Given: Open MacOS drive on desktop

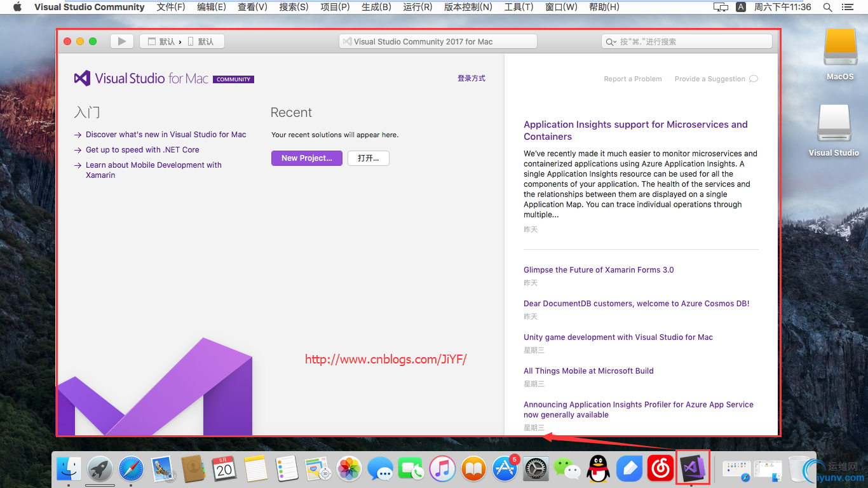Looking at the screenshot, I should click(x=840, y=54).
